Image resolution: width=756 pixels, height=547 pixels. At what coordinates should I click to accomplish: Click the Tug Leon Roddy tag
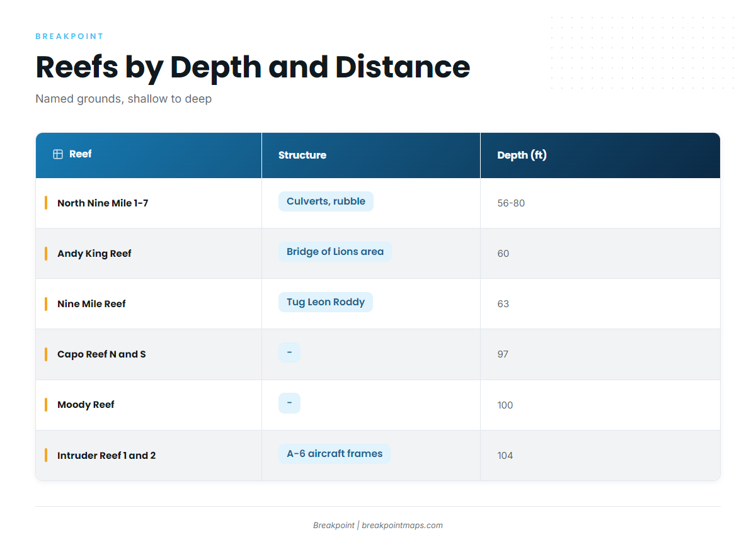(x=326, y=302)
